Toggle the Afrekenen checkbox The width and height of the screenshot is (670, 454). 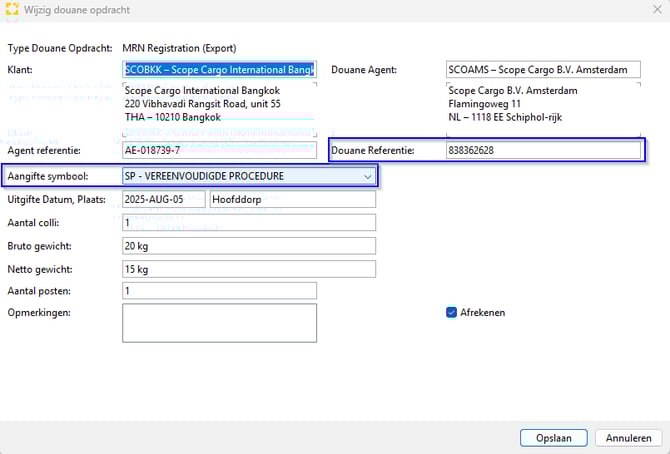pyautogui.click(x=452, y=312)
